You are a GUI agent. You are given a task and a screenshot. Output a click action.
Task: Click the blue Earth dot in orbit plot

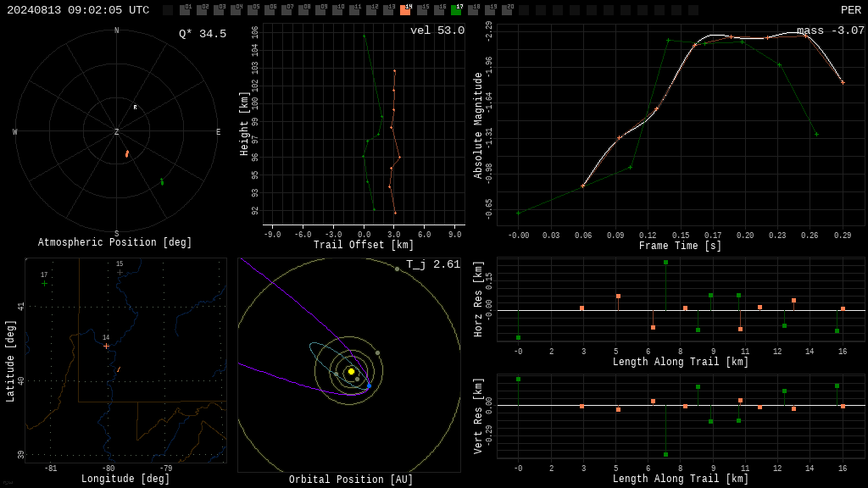[x=370, y=385]
